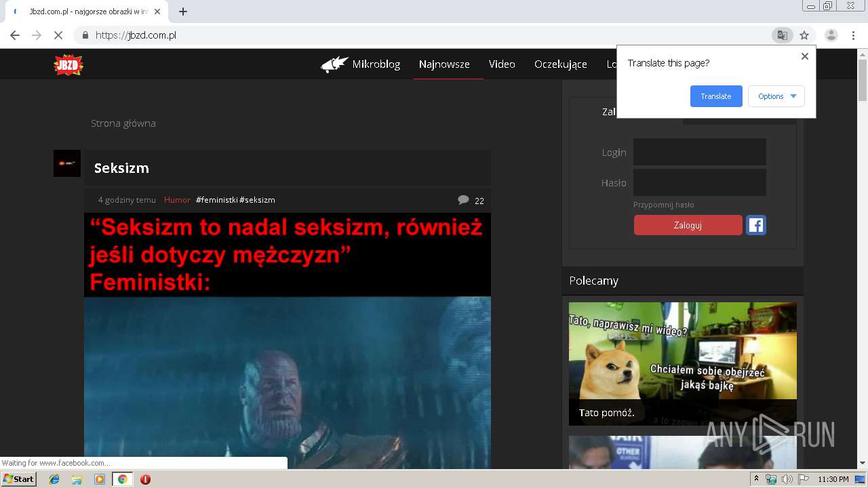Click the Login input field
This screenshot has height=488, width=868.
point(700,152)
